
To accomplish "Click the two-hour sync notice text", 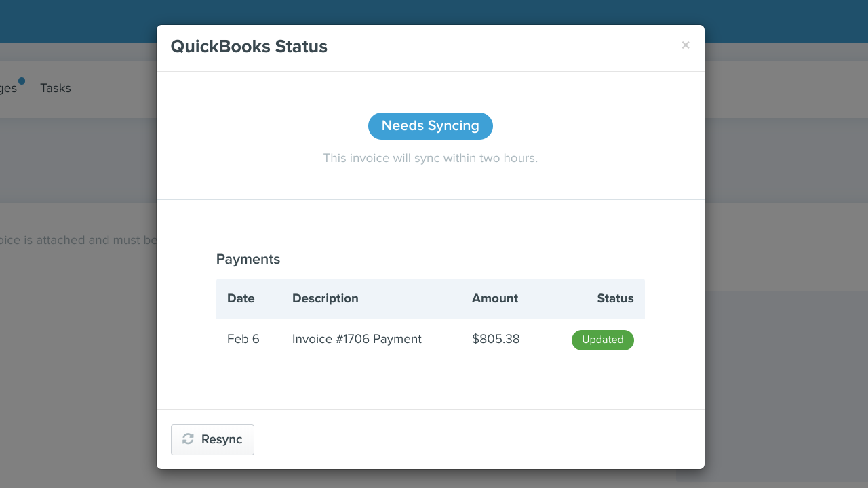I will (x=431, y=158).
